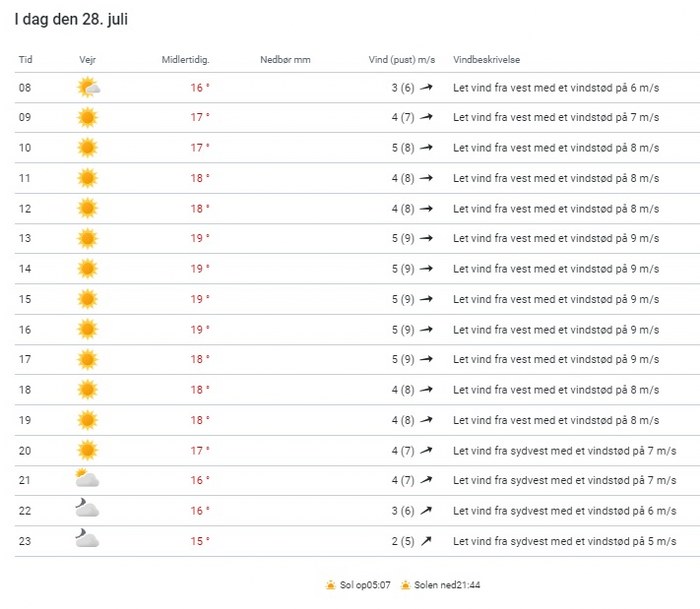Click the wind direction arrow in the 08 row
This screenshot has height=609, width=700.
click(426, 88)
